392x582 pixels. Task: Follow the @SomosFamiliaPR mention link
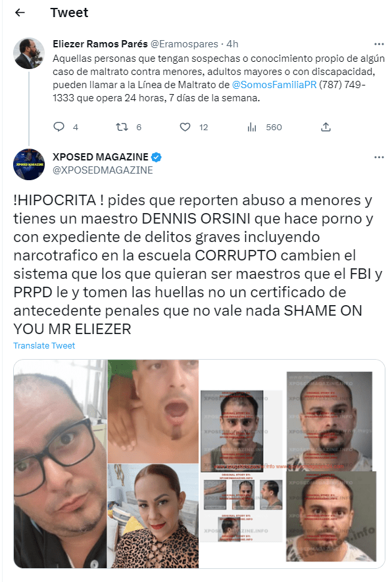[x=274, y=85]
